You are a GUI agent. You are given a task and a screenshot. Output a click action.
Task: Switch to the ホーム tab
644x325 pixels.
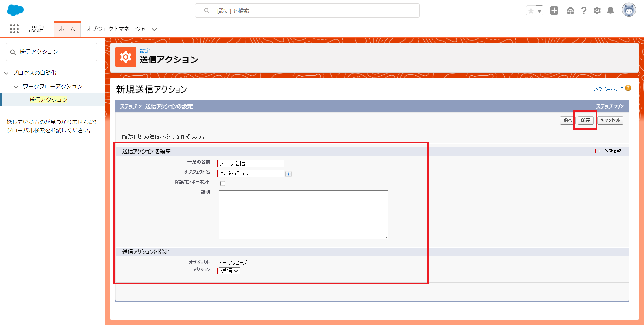pos(67,29)
